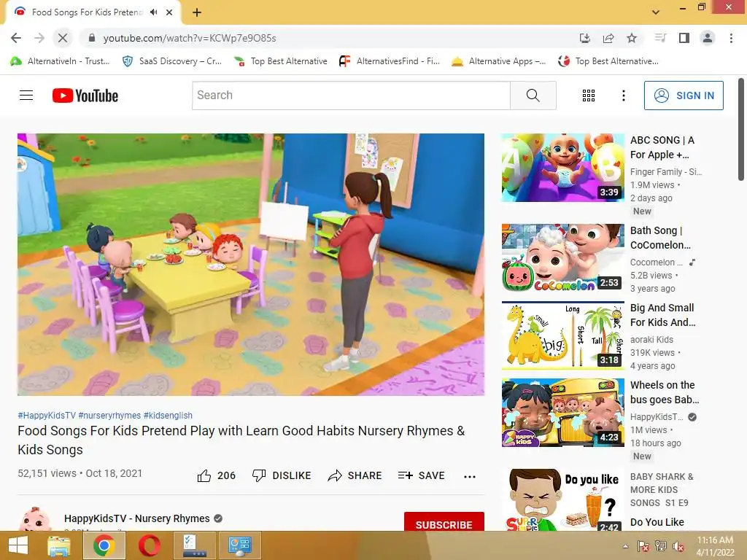Open the checklist app on taskbar
The image size is (747, 560).
[x=194, y=545]
